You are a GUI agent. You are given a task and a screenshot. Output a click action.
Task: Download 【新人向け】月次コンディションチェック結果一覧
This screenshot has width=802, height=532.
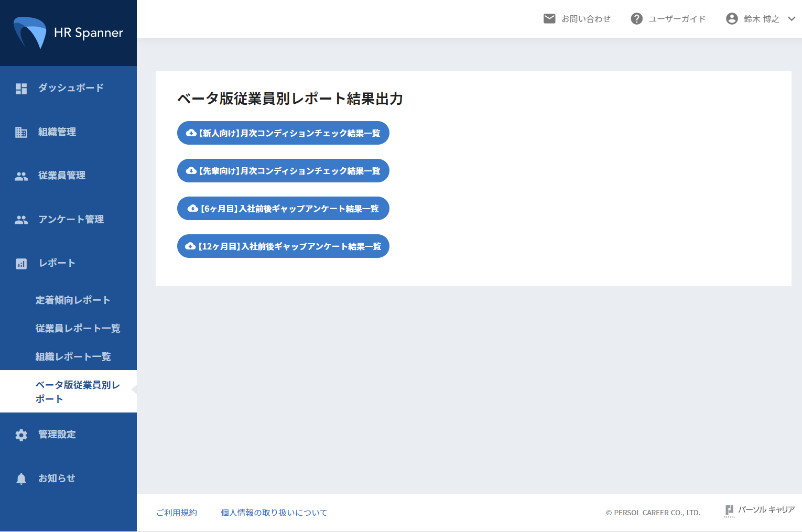(283, 133)
